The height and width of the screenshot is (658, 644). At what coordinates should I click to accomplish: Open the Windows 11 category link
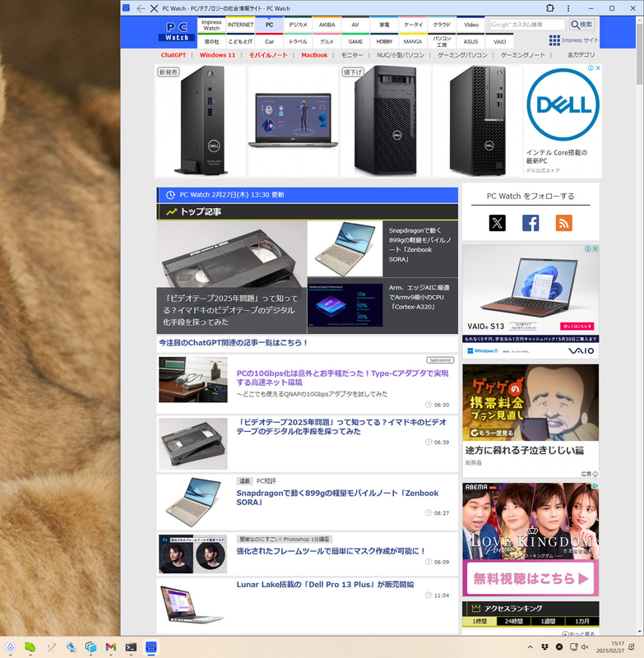217,55
